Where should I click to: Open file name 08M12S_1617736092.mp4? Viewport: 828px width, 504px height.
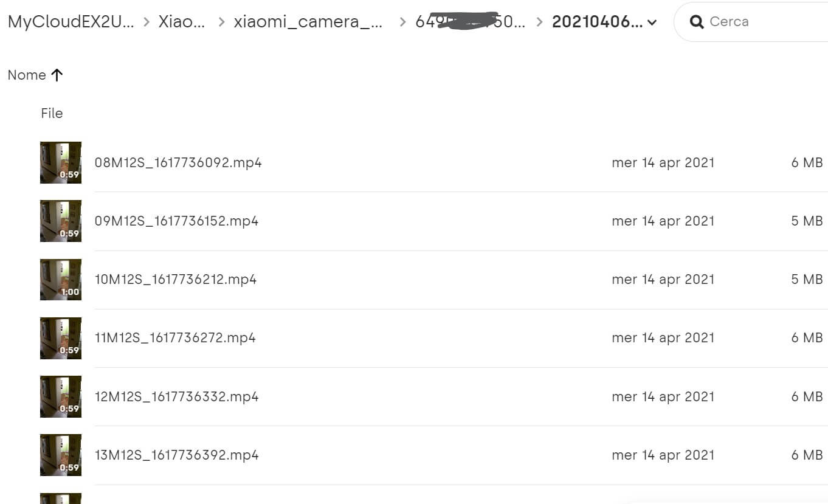178,162
